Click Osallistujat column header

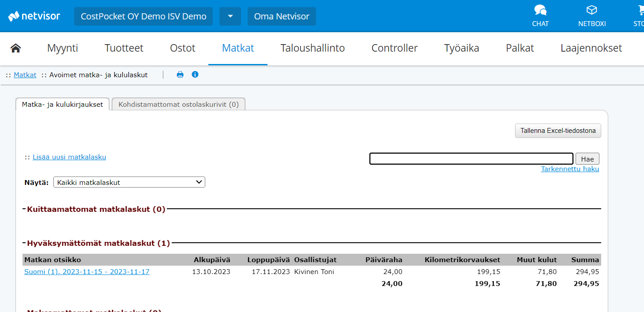(x=315, y=259)
